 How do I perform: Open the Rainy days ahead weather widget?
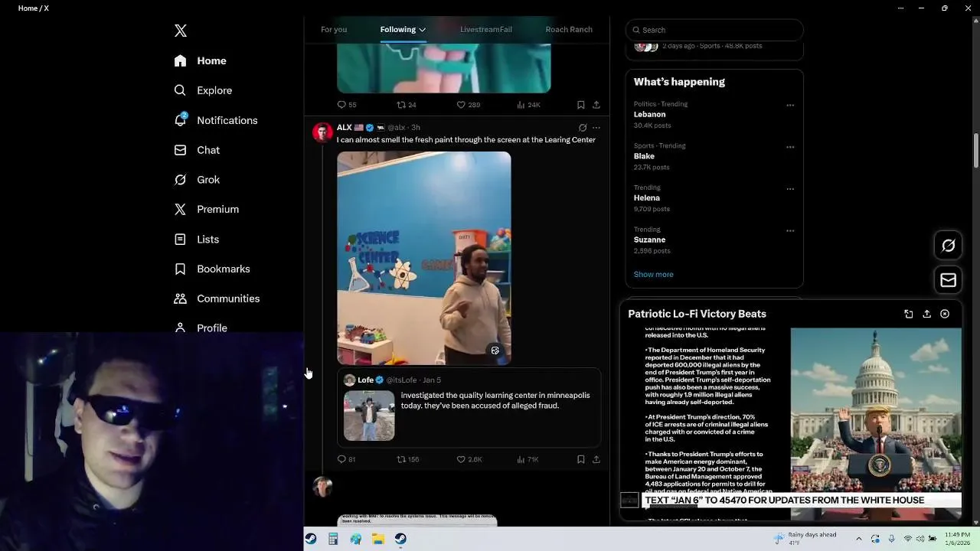[x=805, y=538]
